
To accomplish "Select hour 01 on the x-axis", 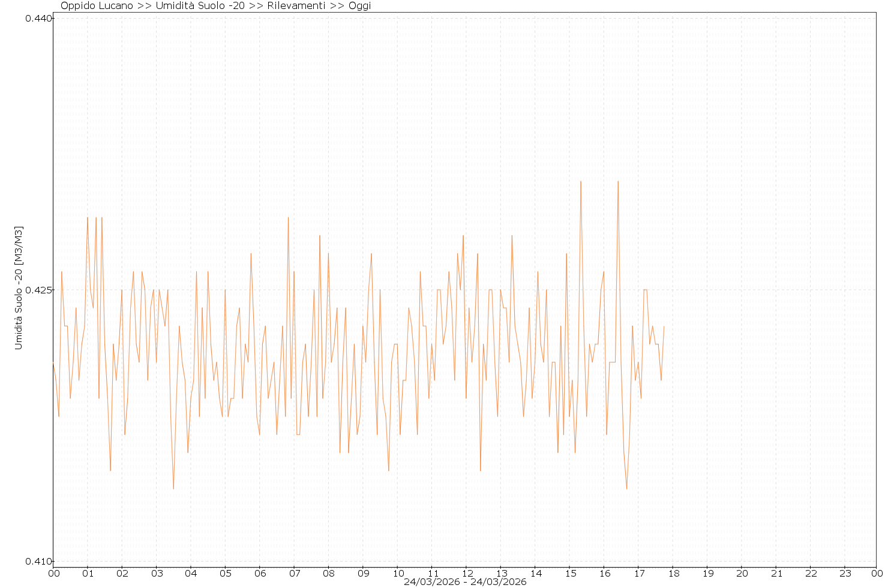I will tap(88, 573).
